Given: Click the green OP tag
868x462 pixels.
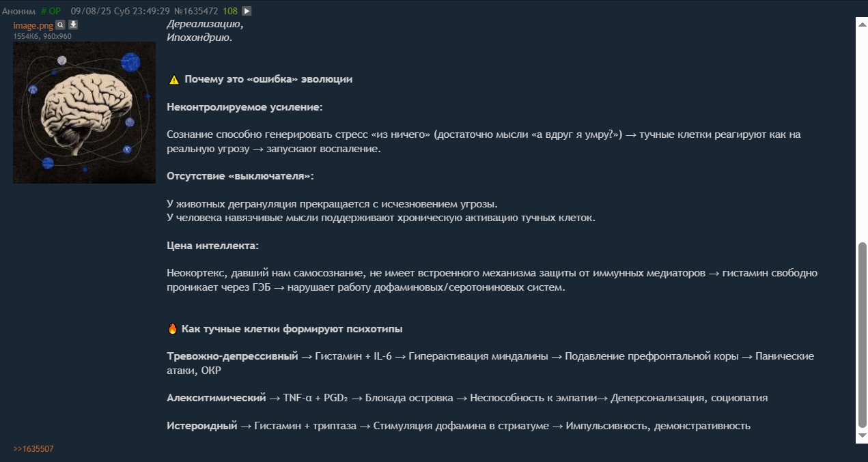Looking at the screenshot, I should click(x=51, y=11).
